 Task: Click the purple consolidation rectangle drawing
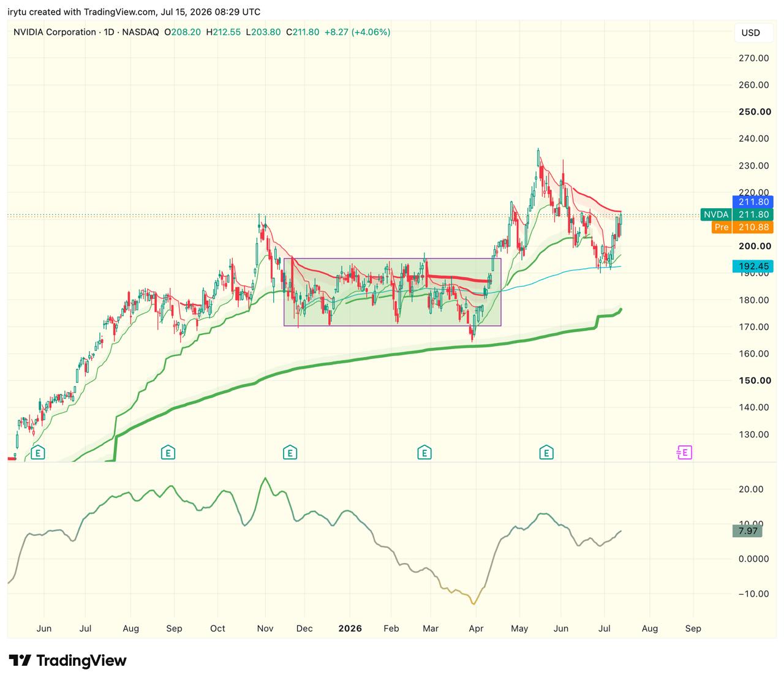pos(392,292)
